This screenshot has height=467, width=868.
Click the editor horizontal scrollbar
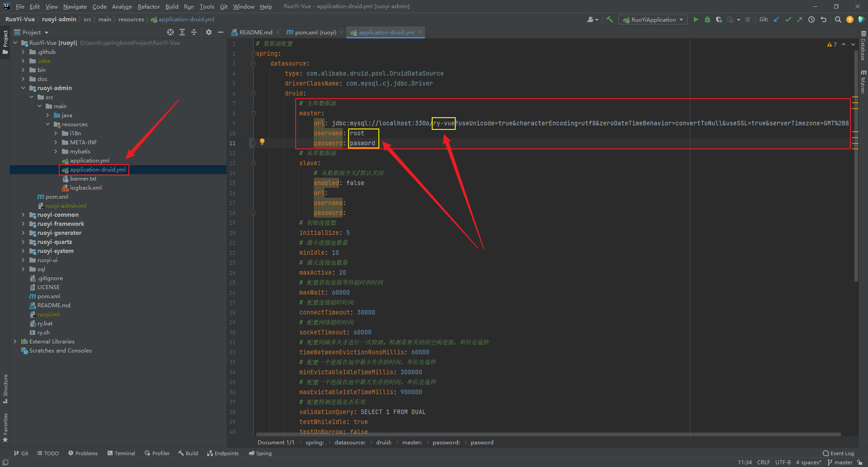(548, 434)
